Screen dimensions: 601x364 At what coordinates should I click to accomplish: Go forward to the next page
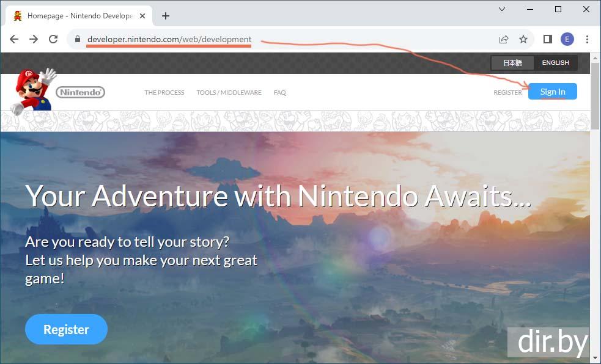coord(34,39)
